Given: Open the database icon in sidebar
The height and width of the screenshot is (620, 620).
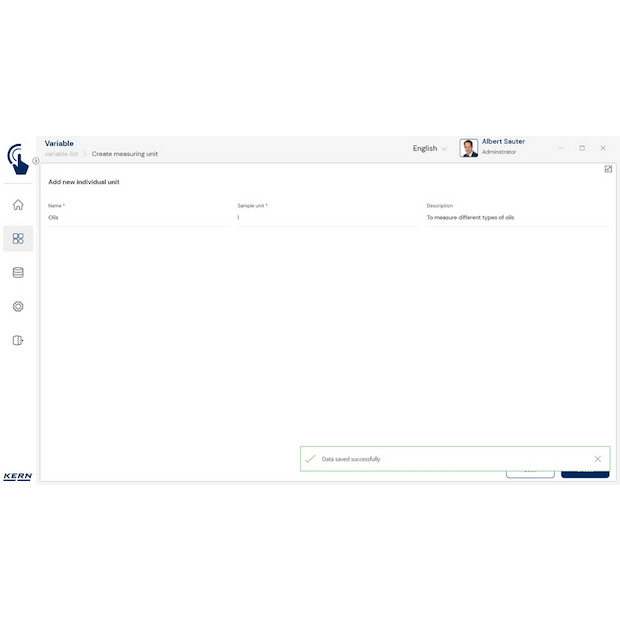Looking at the screenshot, I should (18, 272).
